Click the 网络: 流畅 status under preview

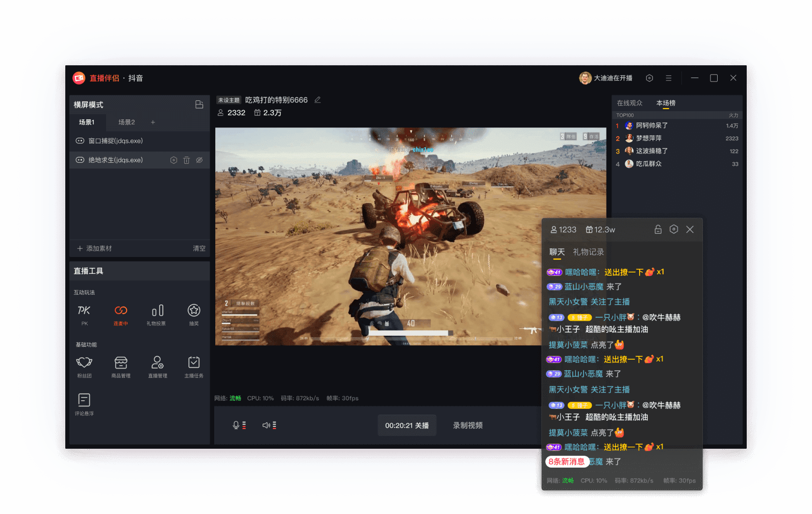(x=227, y=398)
